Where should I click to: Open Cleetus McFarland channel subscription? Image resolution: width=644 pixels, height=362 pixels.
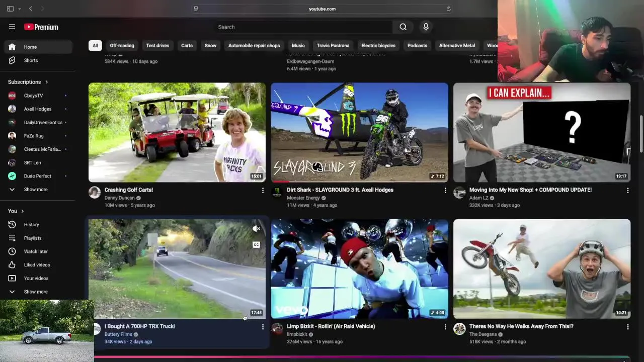[38, 149]
